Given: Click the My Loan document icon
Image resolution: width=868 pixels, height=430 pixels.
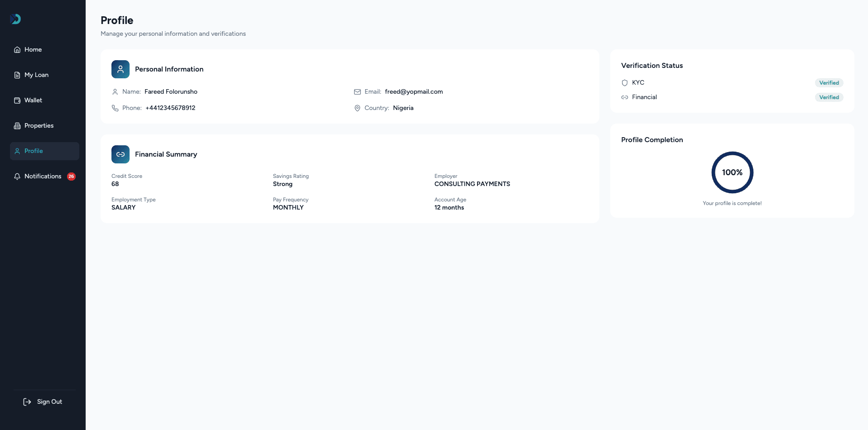Looking at the screenshot, I should pyautogui.click(x=17, y=75).
